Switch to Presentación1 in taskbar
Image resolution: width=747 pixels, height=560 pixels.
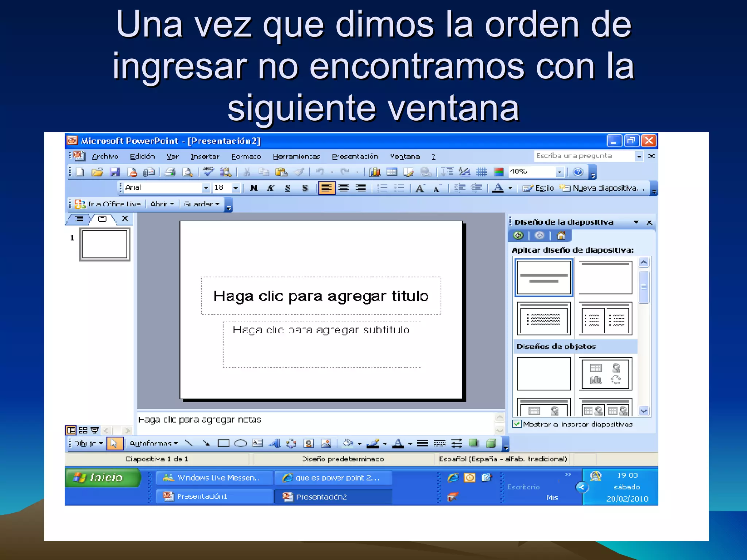[215, 497]
